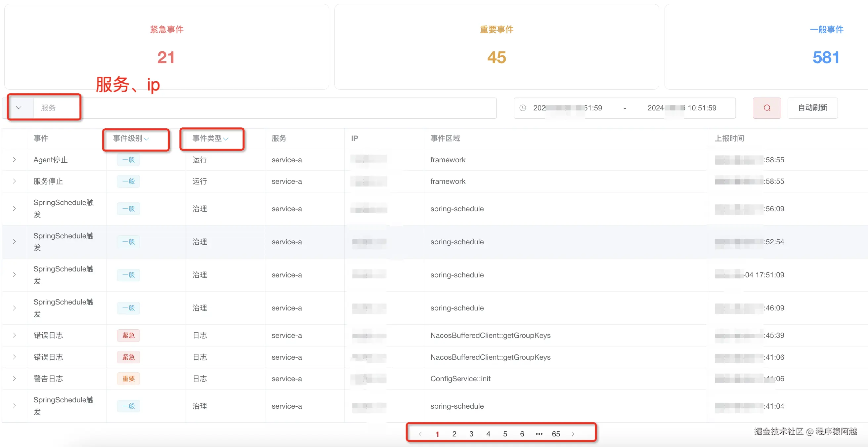This screenshot has width=868, height=447.
Task: Jump to last page 65
Action: [556, 434]
